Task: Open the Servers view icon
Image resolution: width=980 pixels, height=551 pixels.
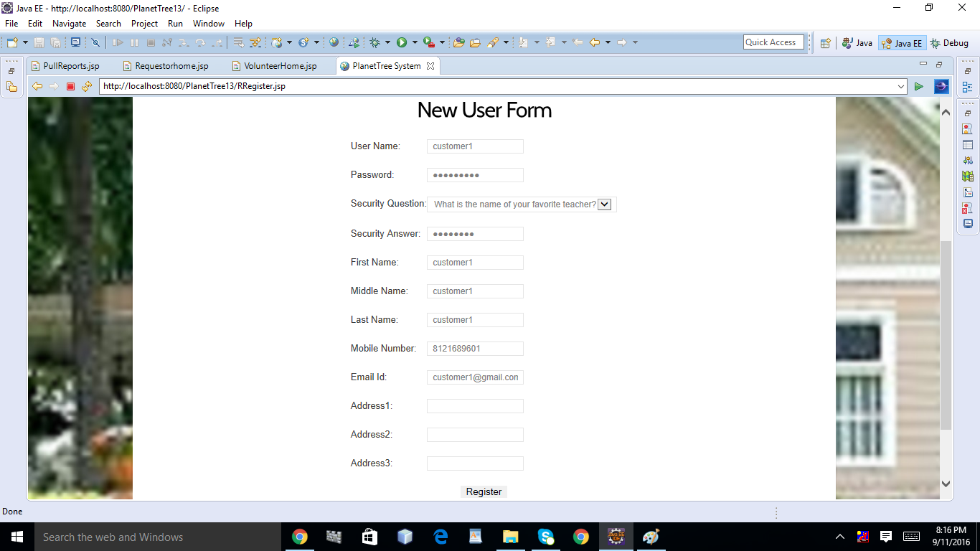Action: 968,161
